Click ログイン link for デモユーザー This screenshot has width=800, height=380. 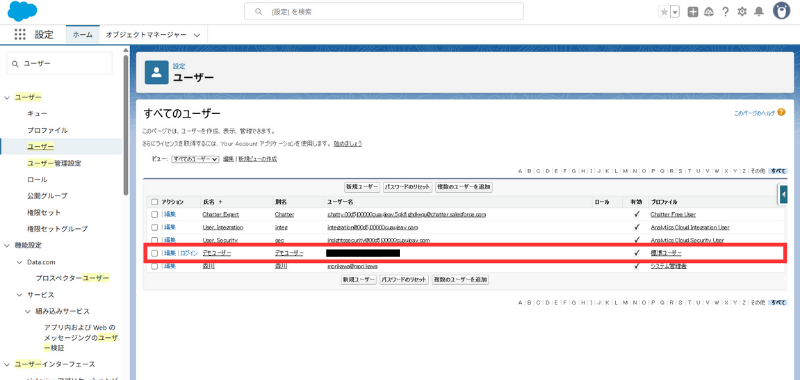pyautogui.click(x=189, y=253)
